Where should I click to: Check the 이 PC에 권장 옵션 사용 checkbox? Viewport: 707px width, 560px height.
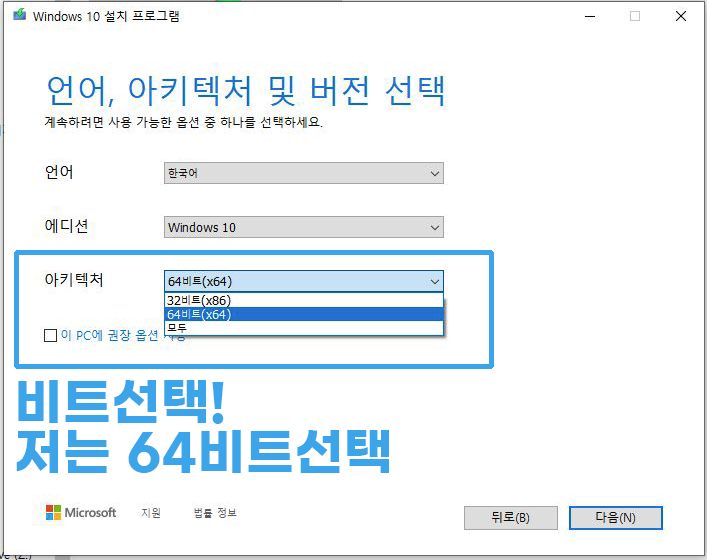tap(50, 335)
